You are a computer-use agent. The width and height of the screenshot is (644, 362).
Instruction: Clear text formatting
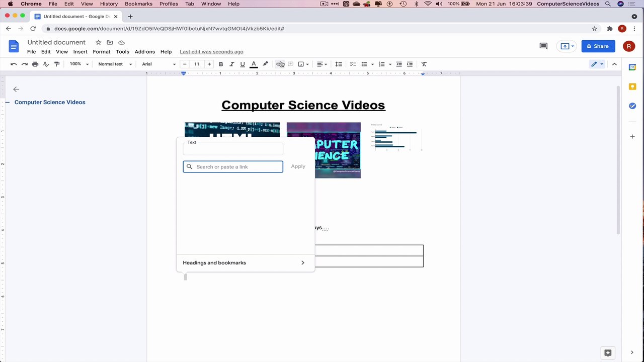[424, 64]
